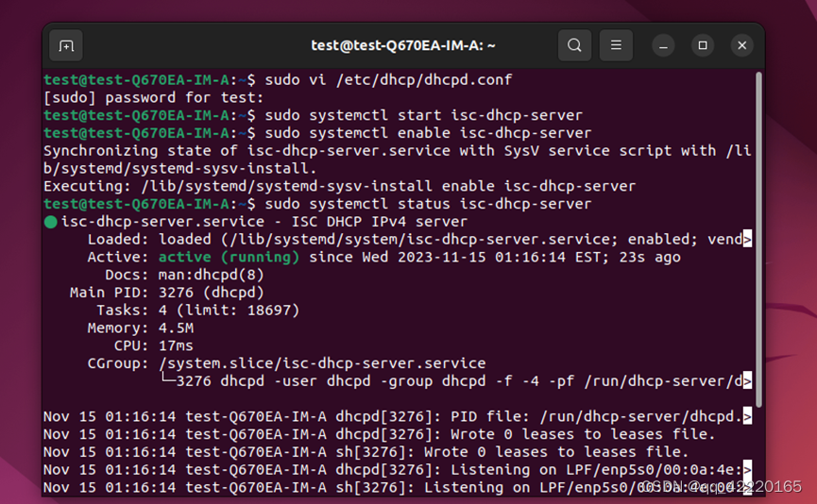
Task: Open the terminal search
Action: (574, 46)
